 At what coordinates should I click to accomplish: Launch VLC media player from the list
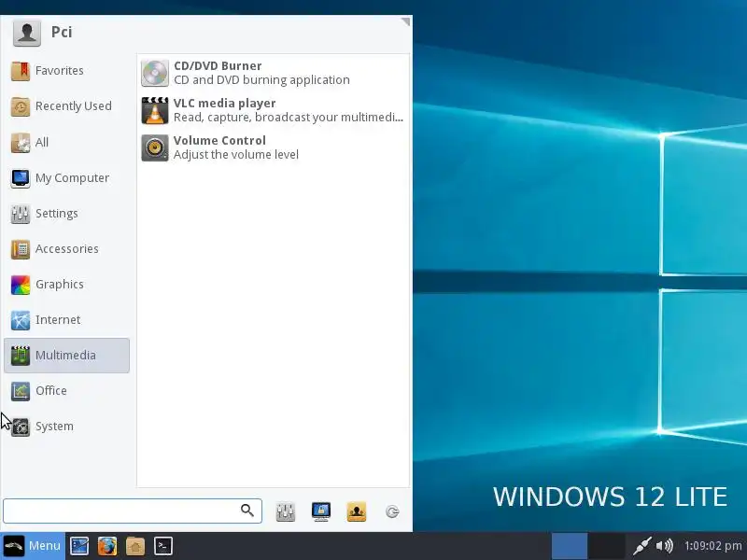[273, 110]
